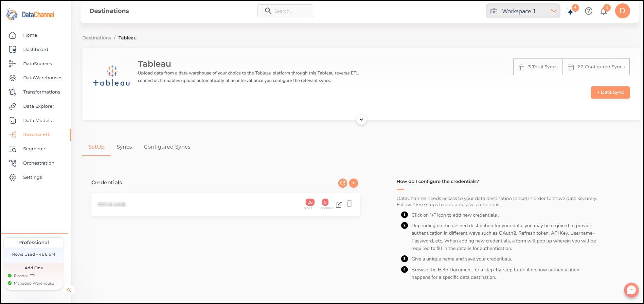Select the Orchestration sidebar icon
644x304 pixels.
tap(13, 163)
